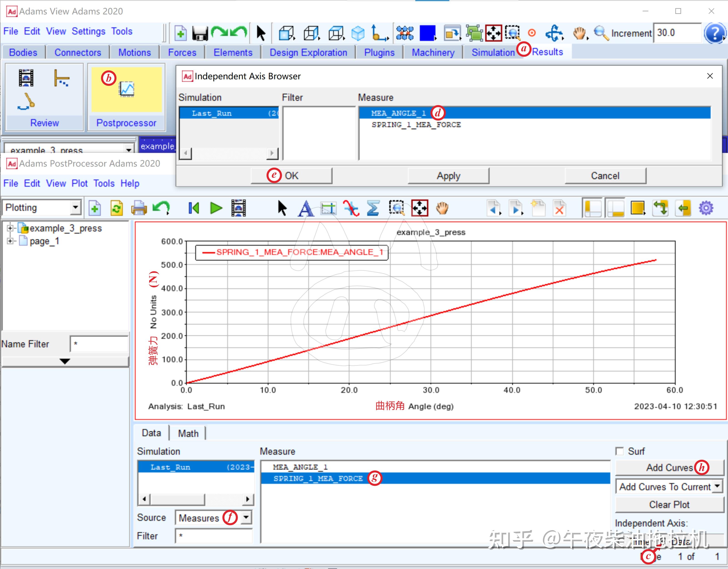Viewport: 728px width, 569px height.
Task: Select the text annotation A tool
Action: pyautogui.click(x=306, y=208)
